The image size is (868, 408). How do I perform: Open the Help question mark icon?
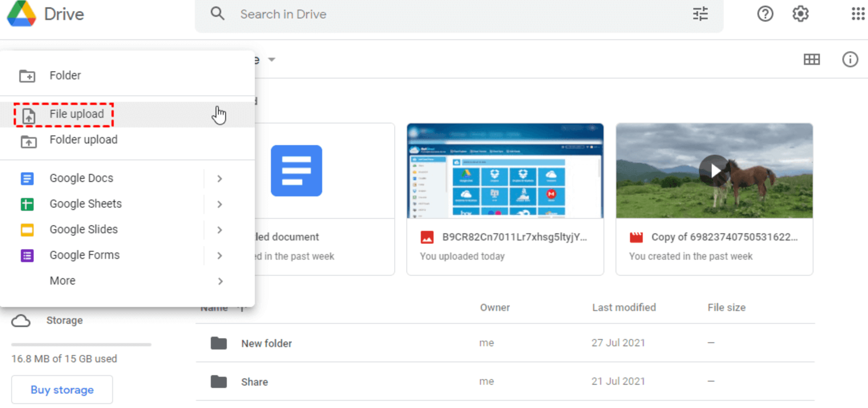point(765,14)
